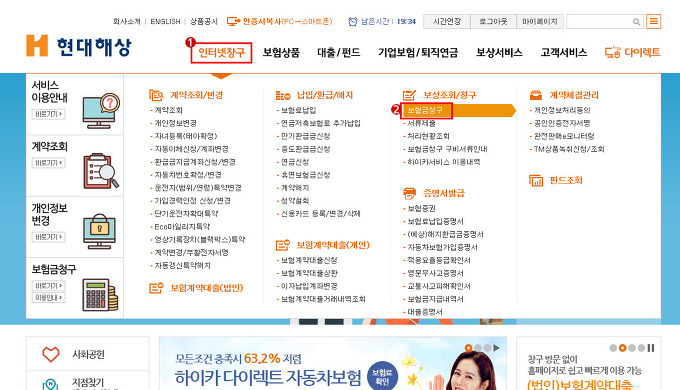Click the 보험금청구 calculator coins icon
The width and height of the screenshot is (680, 390).
(100, 295)
